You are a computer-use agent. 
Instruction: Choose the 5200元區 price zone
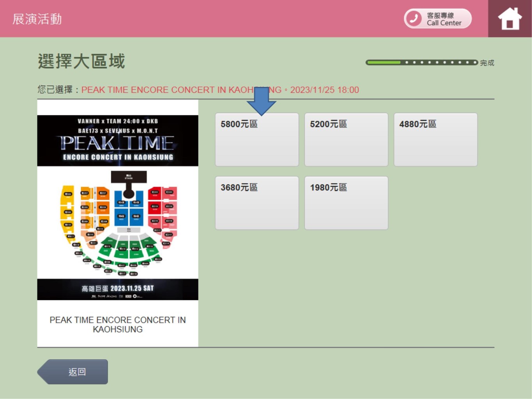pyautogui.click(x=346, y=139)
